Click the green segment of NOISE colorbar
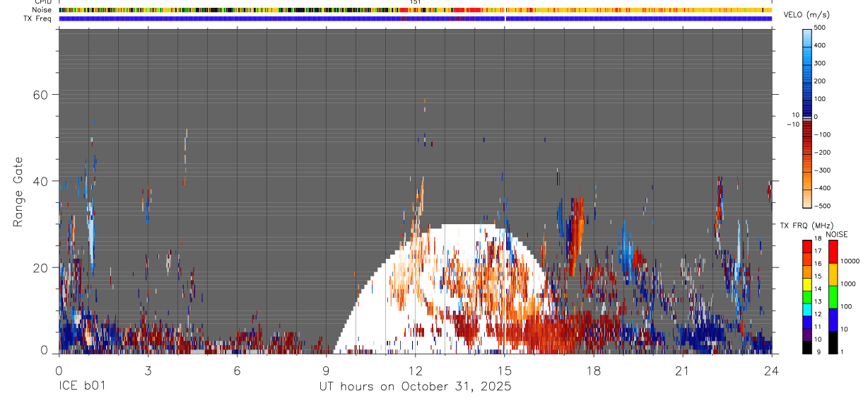Image resolution: width=868 pixels, height=401 pixels. (x=833, y=297)
